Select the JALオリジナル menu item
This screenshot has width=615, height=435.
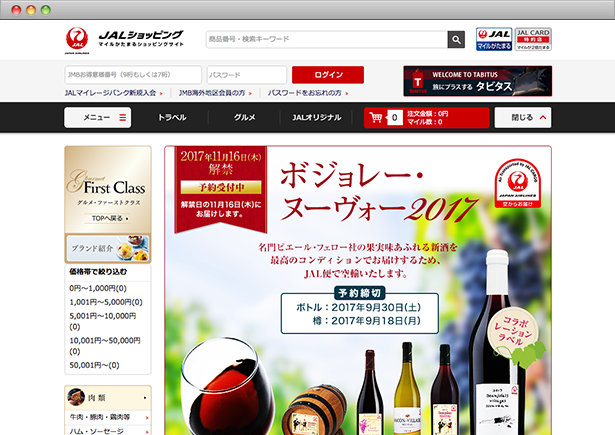[x=317, y=117]
